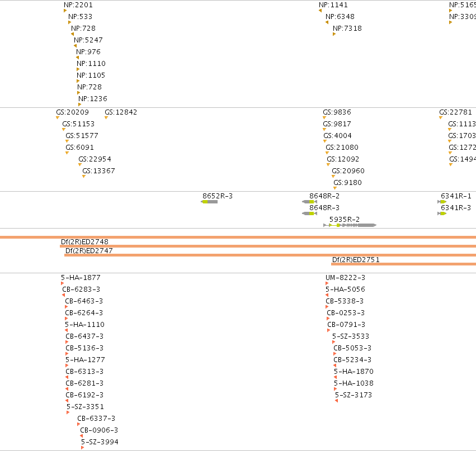Click the triangle marker under NP:1236
476x451 pixels.
[x=80, y=105]
